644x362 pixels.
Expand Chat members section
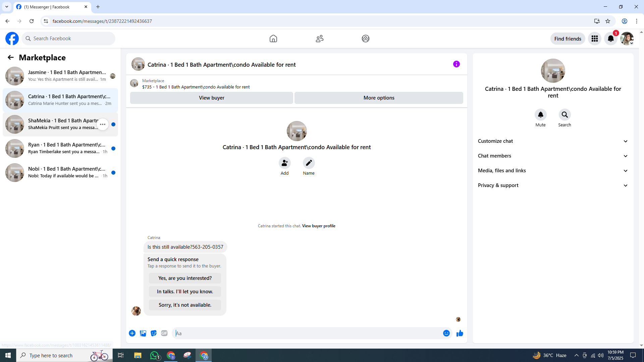coord(553,156)
